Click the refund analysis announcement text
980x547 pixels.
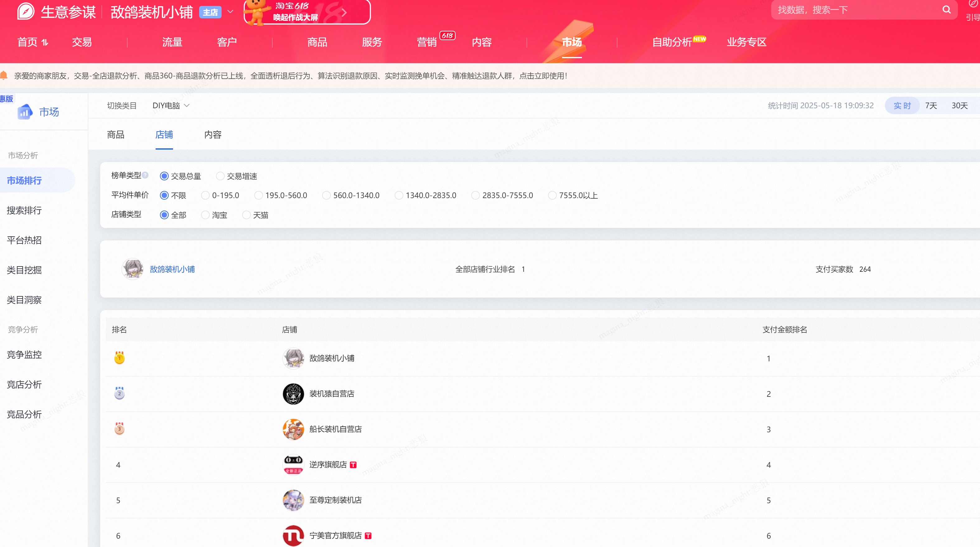291,76
